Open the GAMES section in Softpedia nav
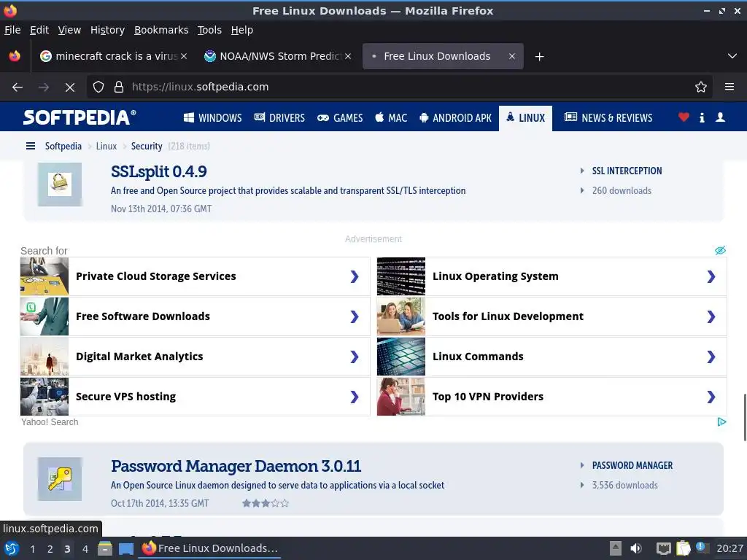The width and height of the screenshot is (747, 560). tap(340, 117)
